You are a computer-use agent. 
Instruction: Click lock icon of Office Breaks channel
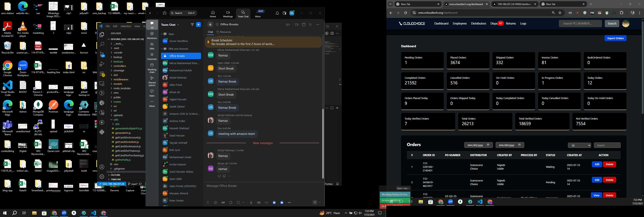tap(210, 25)
